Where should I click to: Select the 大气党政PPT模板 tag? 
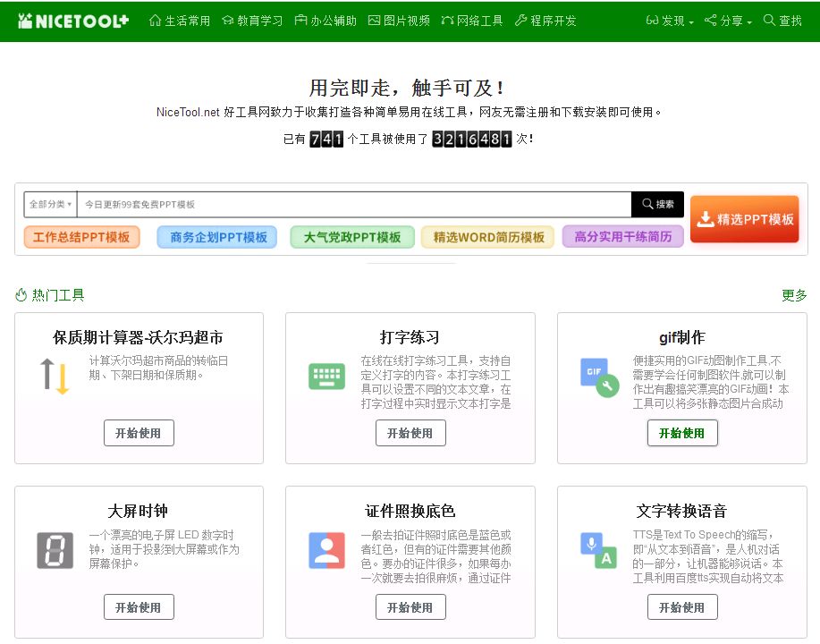(352, 237)
